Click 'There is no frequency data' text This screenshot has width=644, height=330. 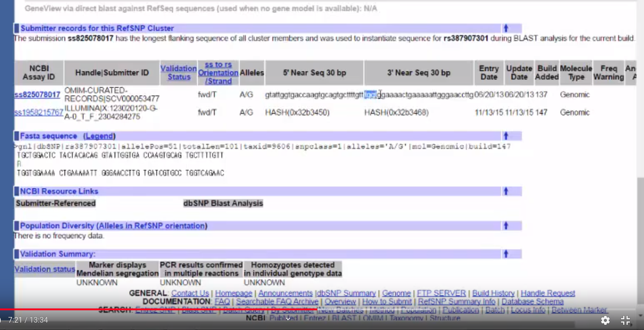tap(59, 236)
